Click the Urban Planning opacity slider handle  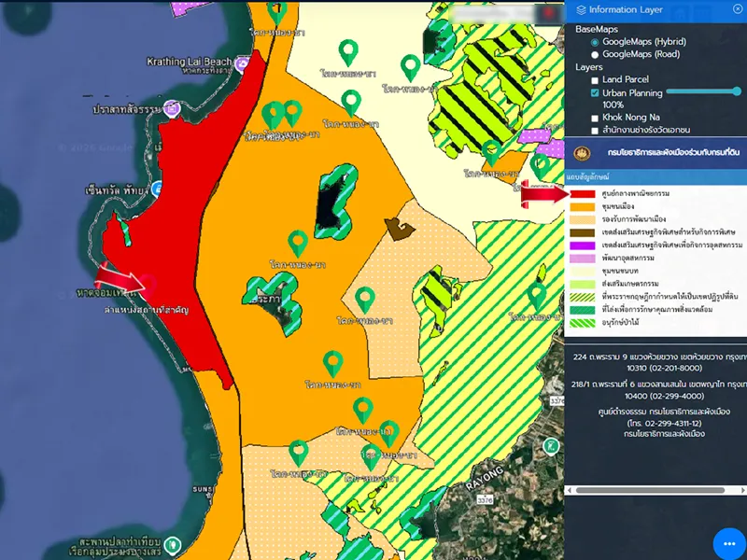point(737,91)
